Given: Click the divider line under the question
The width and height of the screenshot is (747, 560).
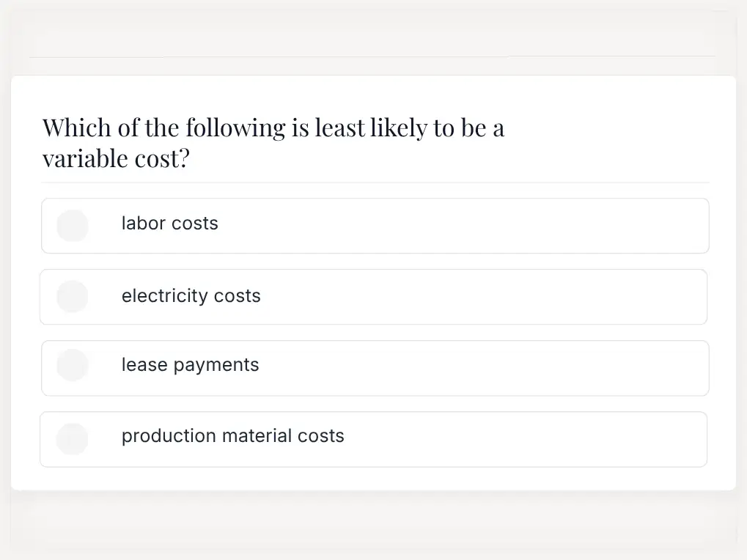Looking at the screenshot, I should click(375, 183).
